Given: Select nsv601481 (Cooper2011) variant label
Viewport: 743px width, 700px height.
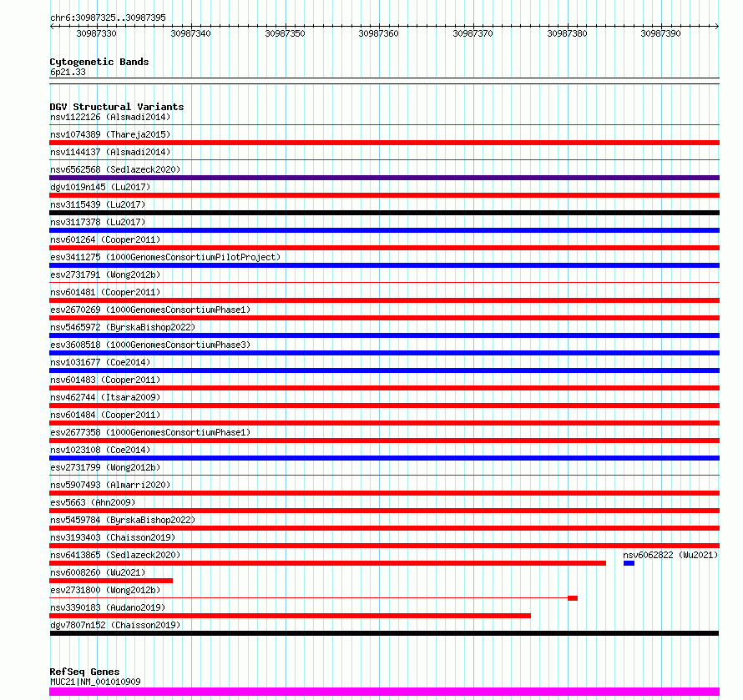Looking at the screenshot, I should coord(105,292).
